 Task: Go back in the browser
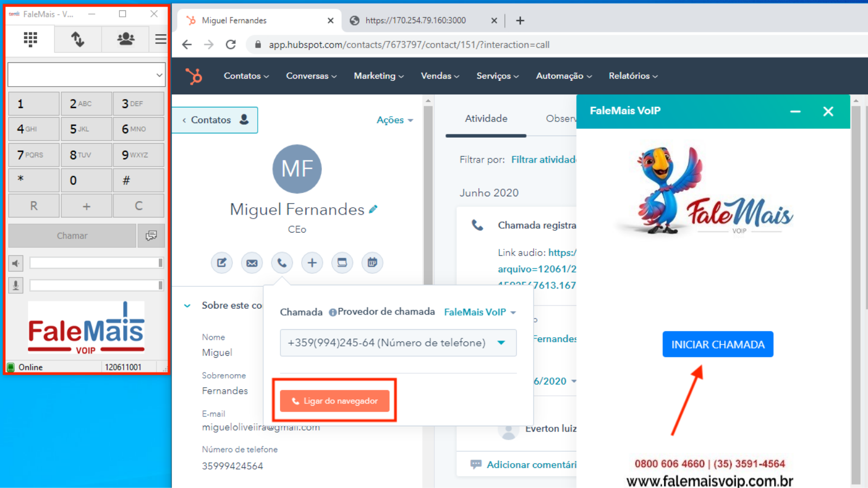[187, 44]
